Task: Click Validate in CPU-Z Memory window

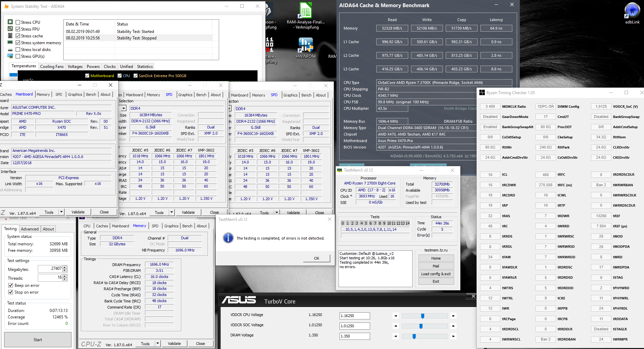Action: (x=174, y=344)
